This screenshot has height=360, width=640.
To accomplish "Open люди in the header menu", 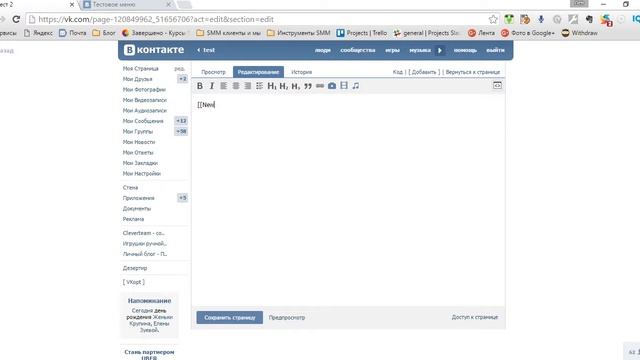I will point(322,50).
